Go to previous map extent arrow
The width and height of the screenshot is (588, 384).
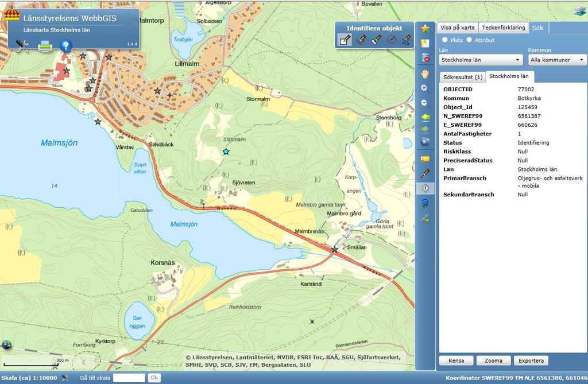[x=425, y=117]
